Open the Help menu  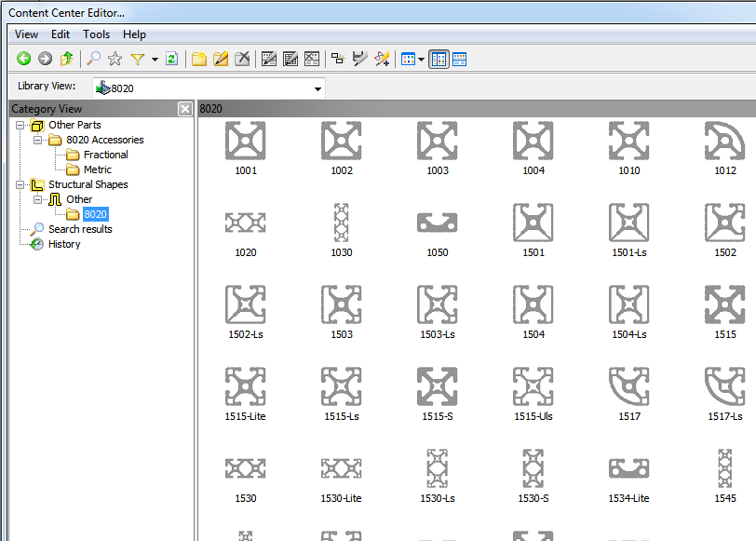pyautogui.click(x=134, y=34)
